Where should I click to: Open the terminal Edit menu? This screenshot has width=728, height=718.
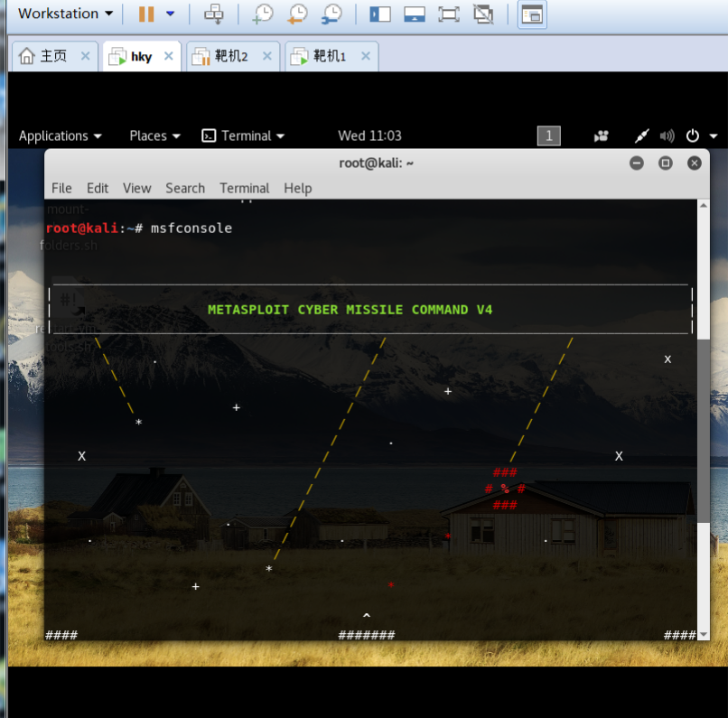pos(98,188)
